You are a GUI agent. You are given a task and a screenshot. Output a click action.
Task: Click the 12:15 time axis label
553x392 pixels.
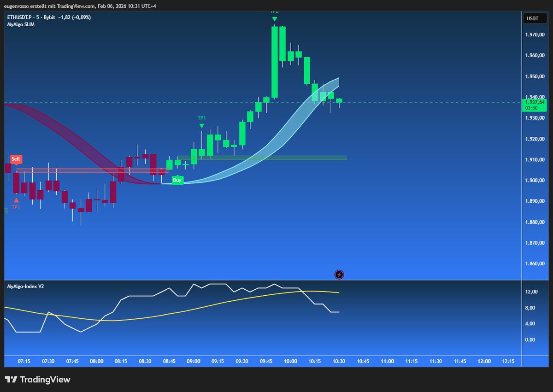[x=508, y=361]
